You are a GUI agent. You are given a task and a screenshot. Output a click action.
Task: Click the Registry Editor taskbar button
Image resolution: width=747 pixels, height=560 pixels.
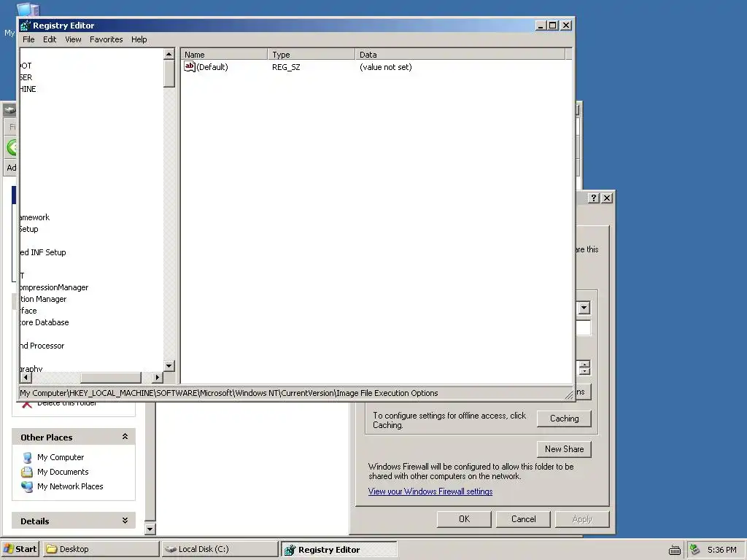338,549
